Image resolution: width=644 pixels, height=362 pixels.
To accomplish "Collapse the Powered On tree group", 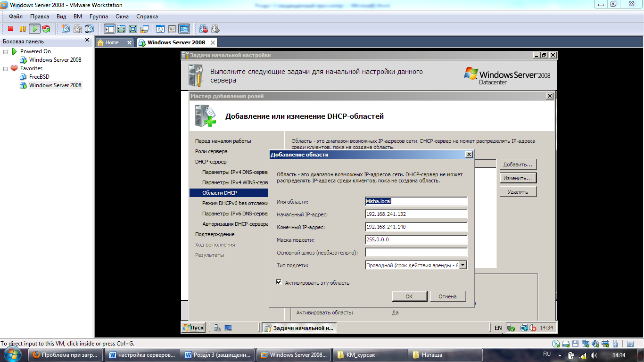I will pos(6,51).
